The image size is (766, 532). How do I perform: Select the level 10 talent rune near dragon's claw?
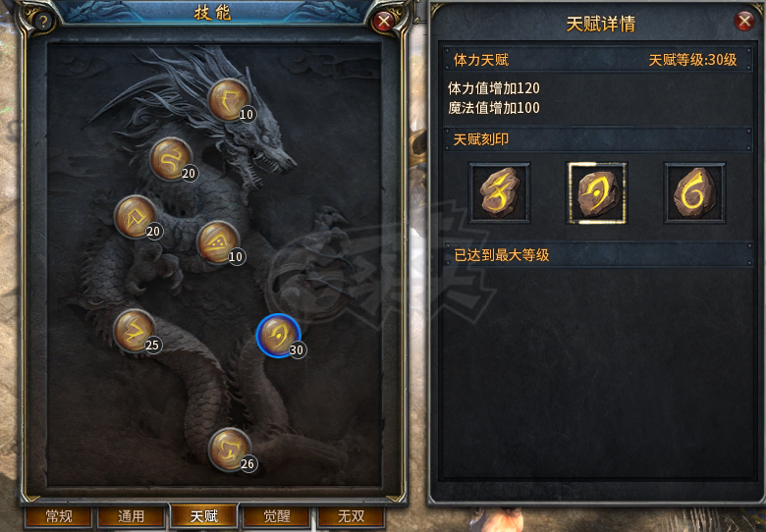[x=218, y=242]
